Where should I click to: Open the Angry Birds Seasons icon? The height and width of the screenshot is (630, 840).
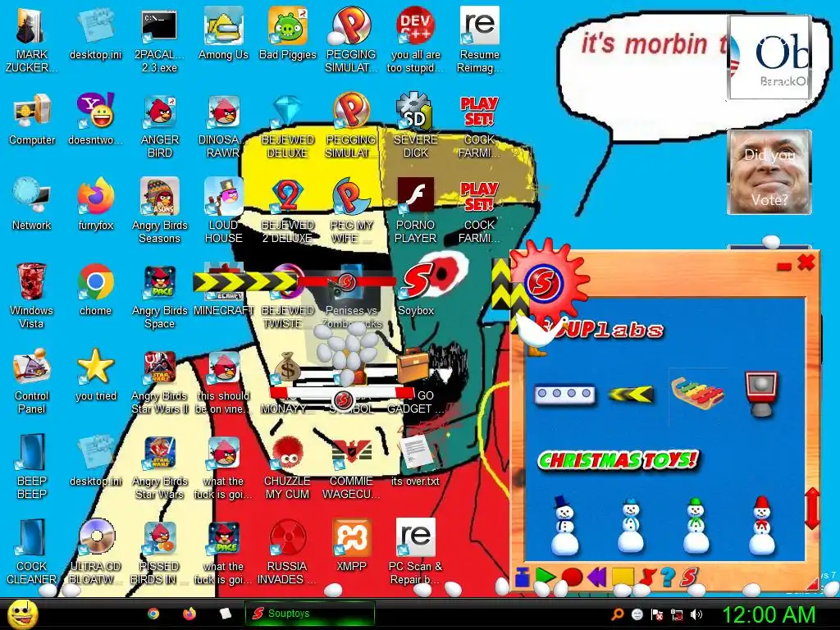click(x=160, y=211)
